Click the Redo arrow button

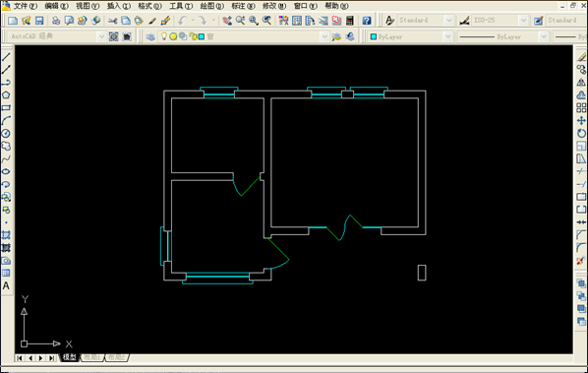click(x=203, y=21)
